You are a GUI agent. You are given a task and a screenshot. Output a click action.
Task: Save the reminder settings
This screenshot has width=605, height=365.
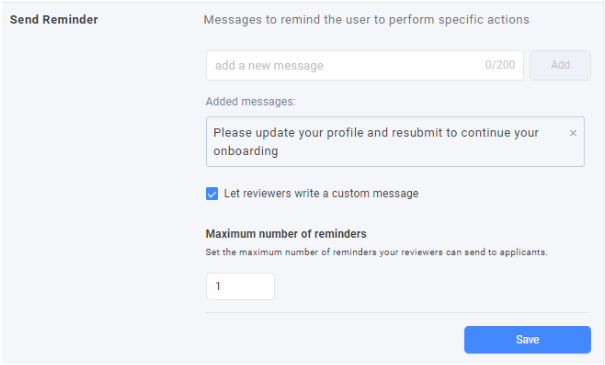click(527, 340)
